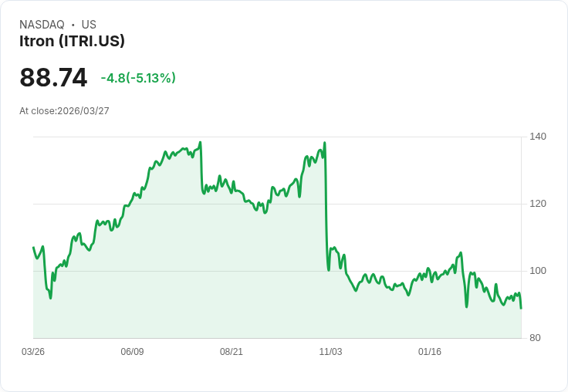The image size is (568, 392).
Task: Click the 80 y-axis label
Action: (x=535, y=338)
